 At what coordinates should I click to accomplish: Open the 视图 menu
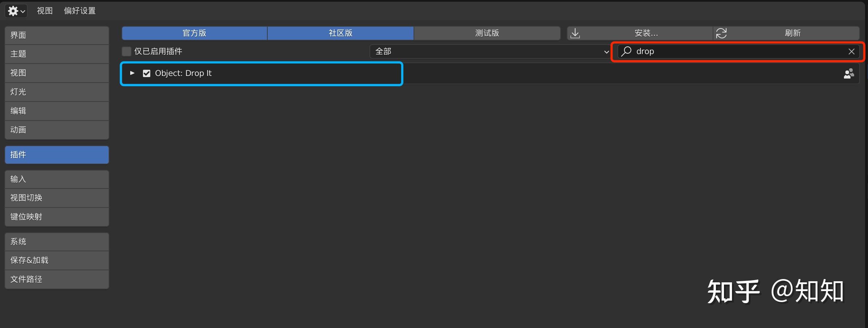45,11
